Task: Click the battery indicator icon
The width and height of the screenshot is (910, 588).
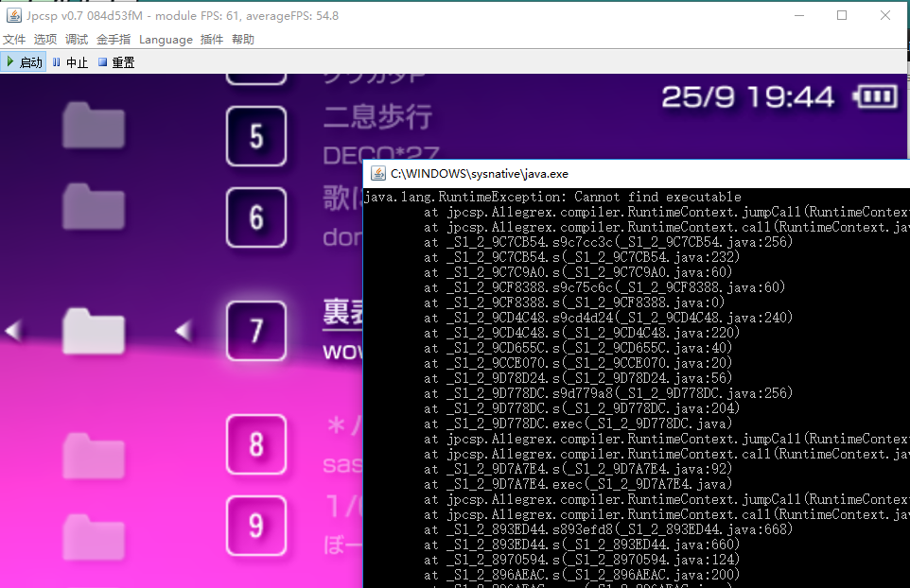Action: click(875, 96)
